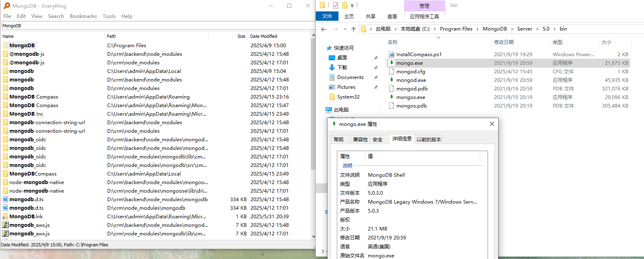Open the View menu in Everything
Screen dimensions: 644x259
[x=37, y=16]
